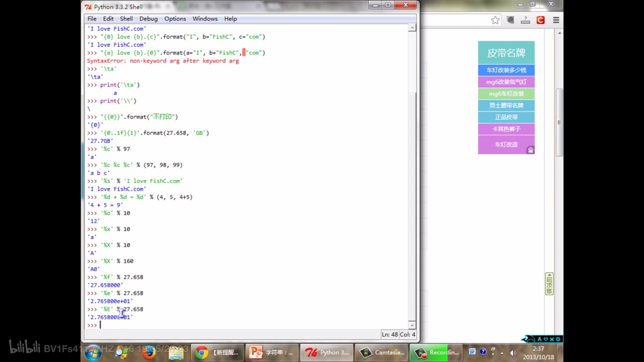Click the shell scroll down arrow
The height and width of the screenshot is (362, 644).
[x=412, y=325]
